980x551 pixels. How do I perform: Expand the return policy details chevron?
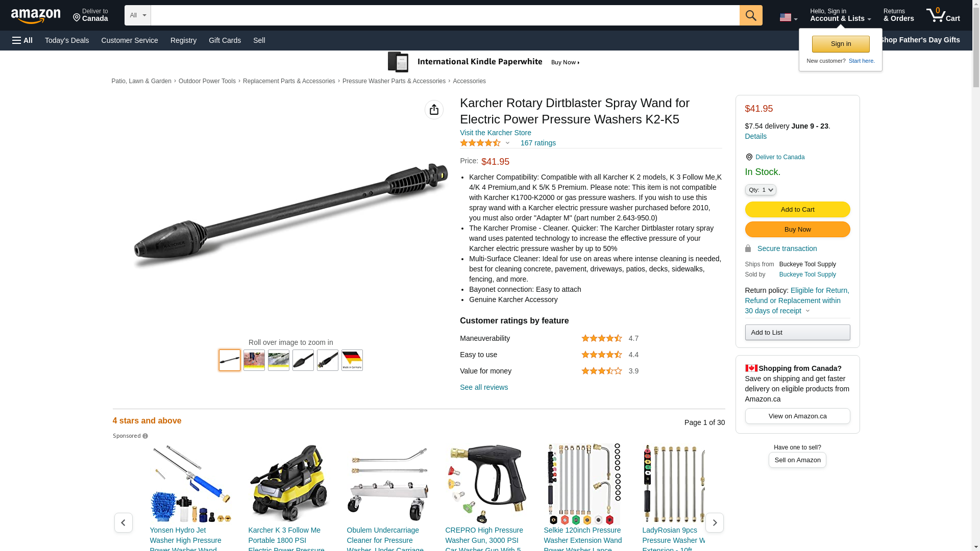(x=807, y=311)
